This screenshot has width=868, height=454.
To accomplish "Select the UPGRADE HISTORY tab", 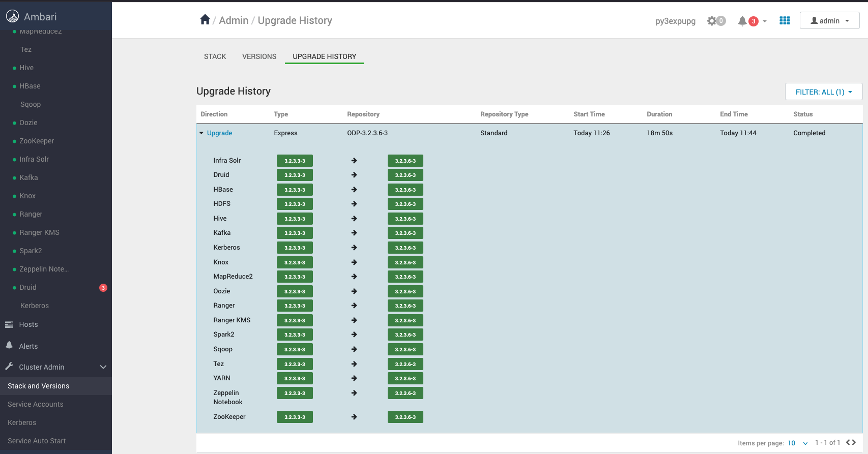I will click(x=325, y=56).
